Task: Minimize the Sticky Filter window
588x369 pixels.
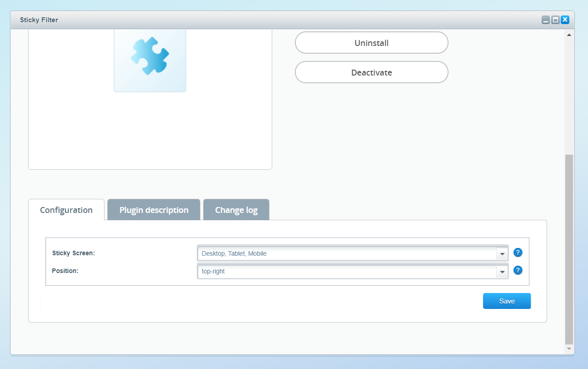Action: click(x=546, y=20)
